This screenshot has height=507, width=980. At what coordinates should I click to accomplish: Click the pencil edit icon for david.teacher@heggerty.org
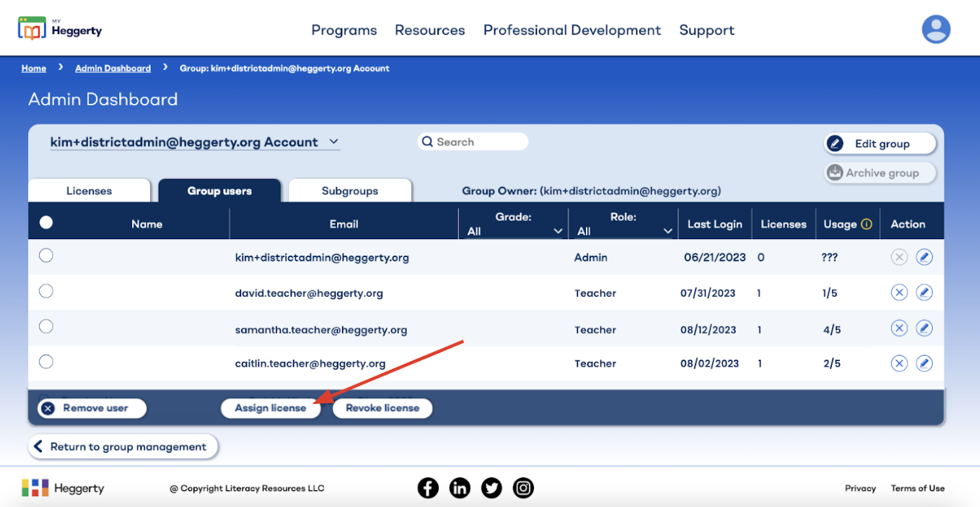tap(924, 292)
